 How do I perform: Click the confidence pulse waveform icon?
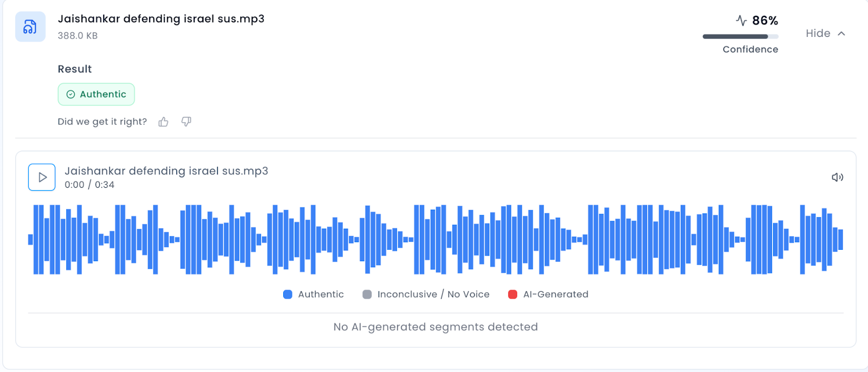coord(741,21)
